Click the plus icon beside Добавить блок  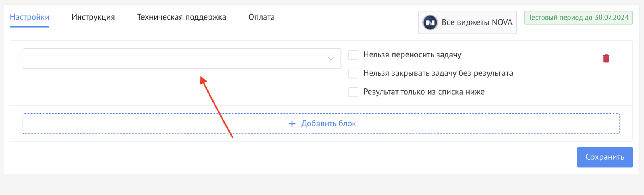tap(292, 124)
